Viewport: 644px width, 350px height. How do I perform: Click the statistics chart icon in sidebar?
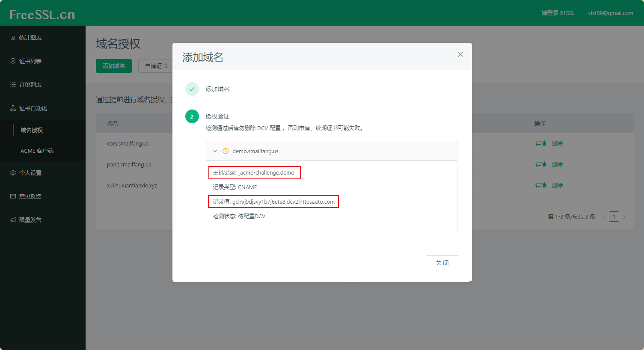(13, 38)
